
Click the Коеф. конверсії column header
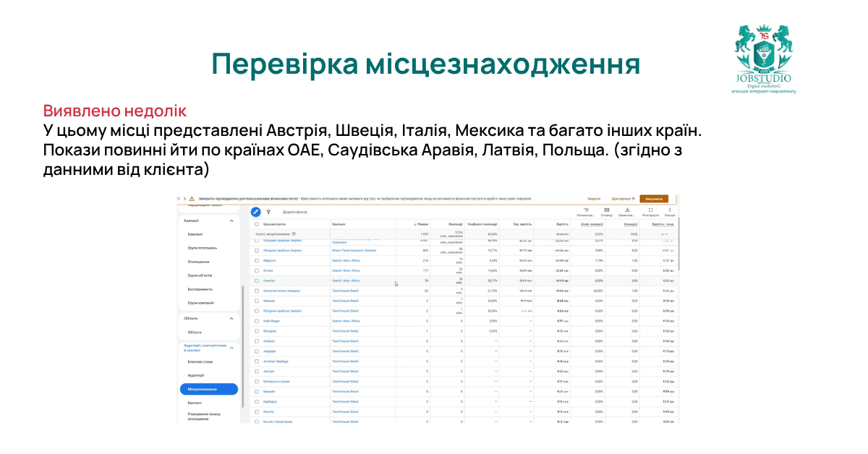pos(592,224)
